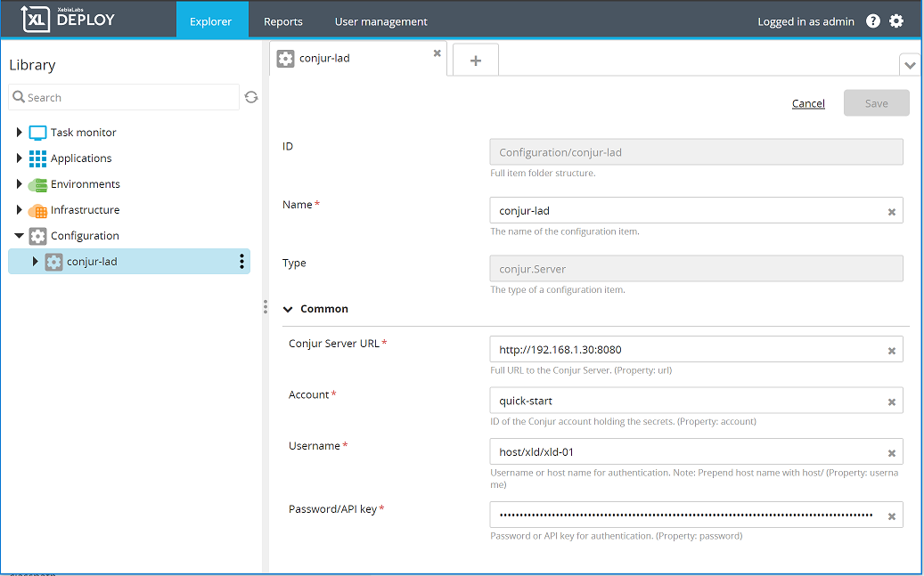
Task: Open the help question mark icon
Action: coord(872,21)
